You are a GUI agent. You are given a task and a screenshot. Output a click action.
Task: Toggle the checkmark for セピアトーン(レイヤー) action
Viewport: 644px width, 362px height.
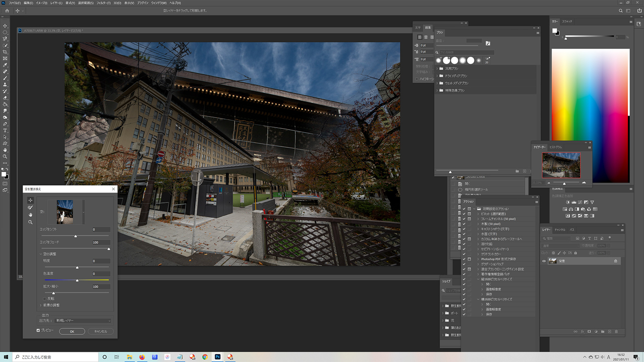tap(464, 249)
